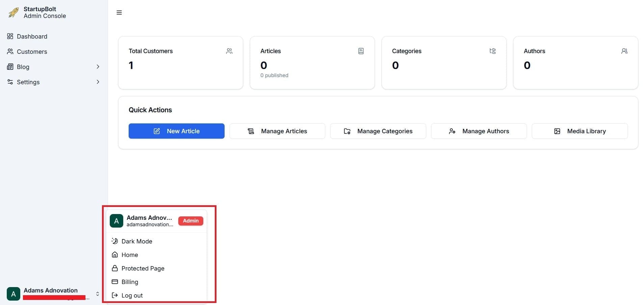Viewport: 644px width, 305px height.
Task: Open Protected Page from the user menu
Action: point(156,268)
